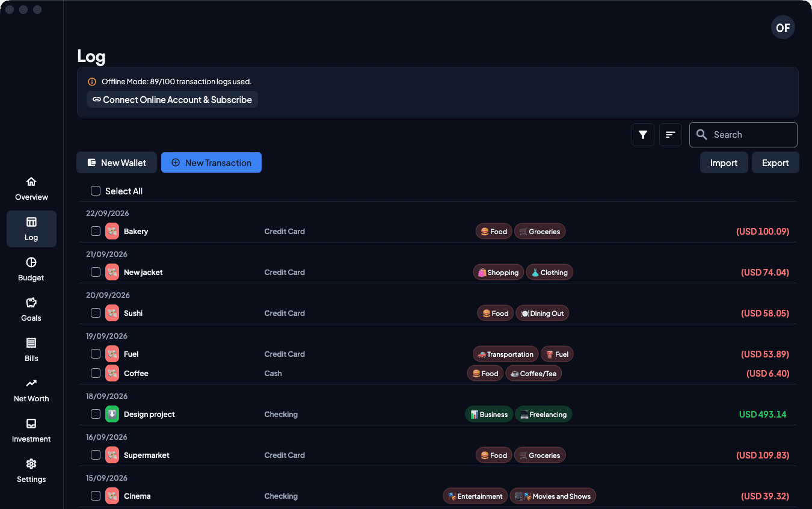Open the Settings section
This screenshot has width=812, height=509.
tap(31, 471)
